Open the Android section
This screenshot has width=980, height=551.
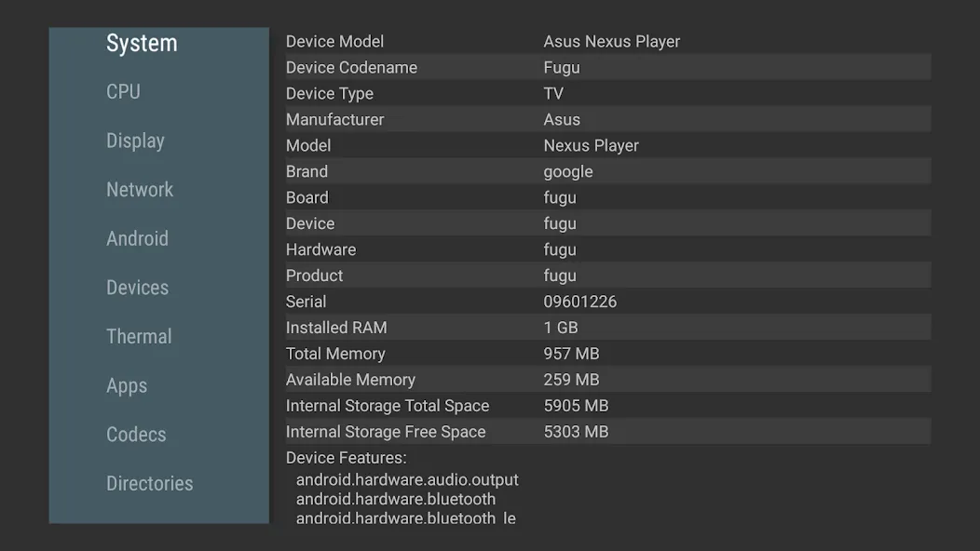(x=137, y=238)
